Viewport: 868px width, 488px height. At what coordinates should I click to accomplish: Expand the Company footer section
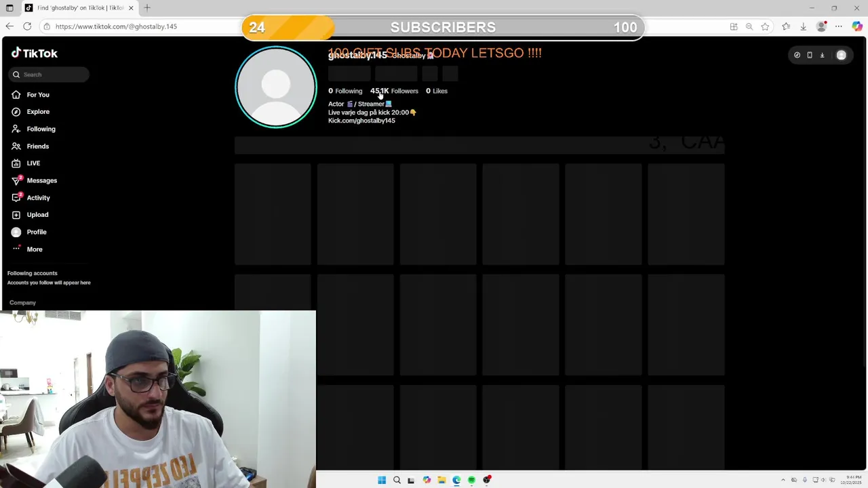coord(22,303)
